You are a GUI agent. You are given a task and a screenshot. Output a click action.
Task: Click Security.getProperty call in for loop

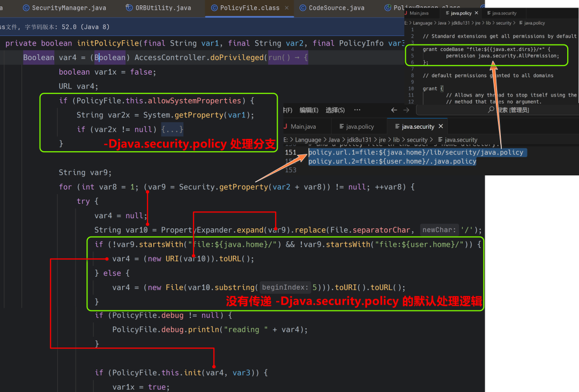255,187
